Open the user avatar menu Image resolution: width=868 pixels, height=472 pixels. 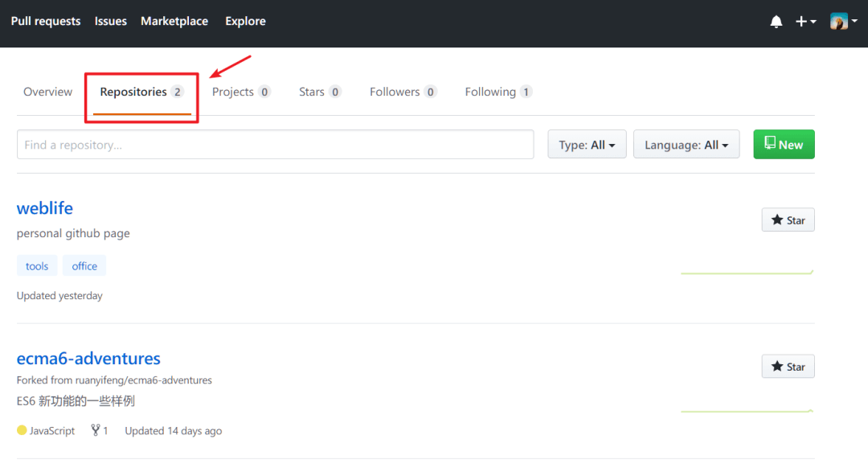[x=844, y=21]
